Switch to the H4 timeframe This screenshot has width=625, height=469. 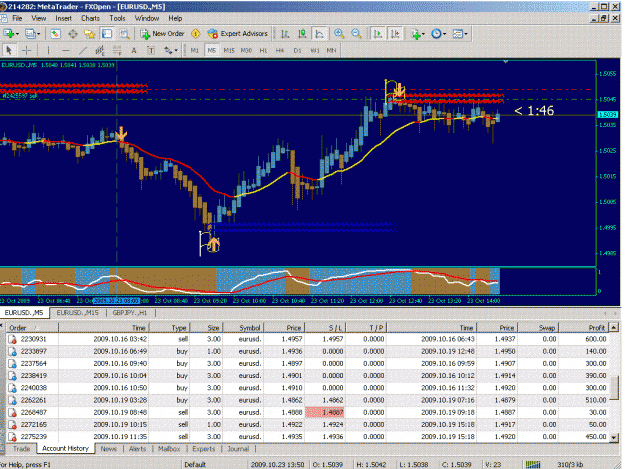coord(280,50)
